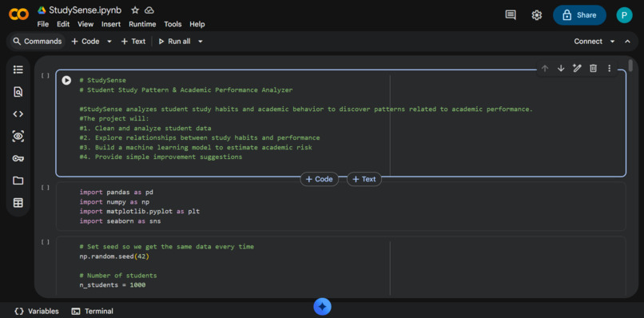Open the Insert menu
Image resolution: width=644 pixels, height=318 pixels.
click(111, 24)
